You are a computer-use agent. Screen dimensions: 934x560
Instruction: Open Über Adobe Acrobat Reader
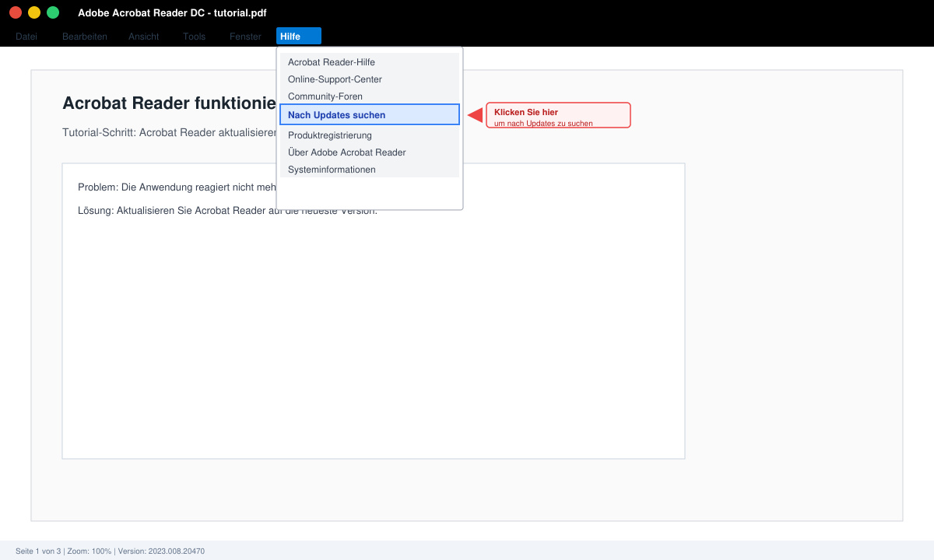(370, 152)
